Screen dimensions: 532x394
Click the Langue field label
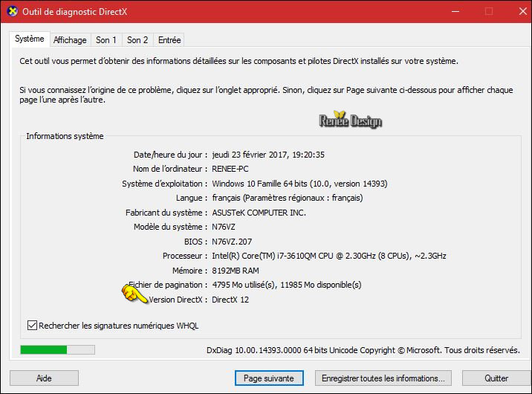[192, 198]
